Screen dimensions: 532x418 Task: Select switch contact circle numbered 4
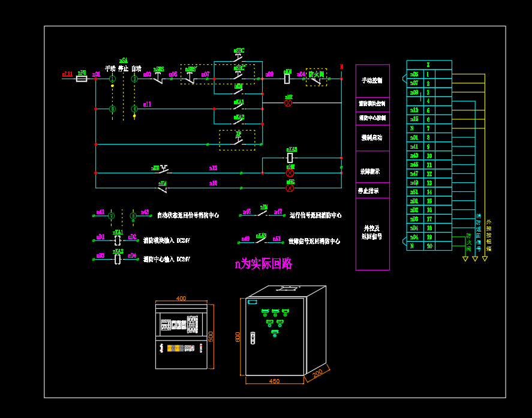(134, 109)
